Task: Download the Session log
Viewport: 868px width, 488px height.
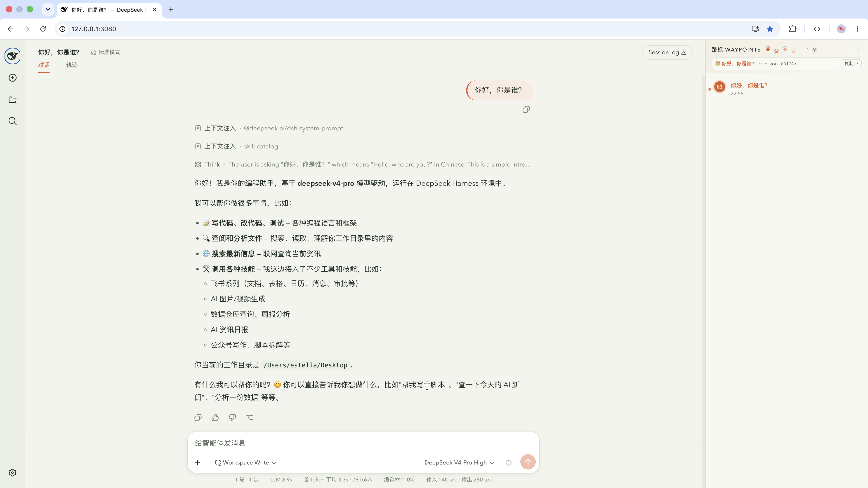Action: tap(667, 52)
